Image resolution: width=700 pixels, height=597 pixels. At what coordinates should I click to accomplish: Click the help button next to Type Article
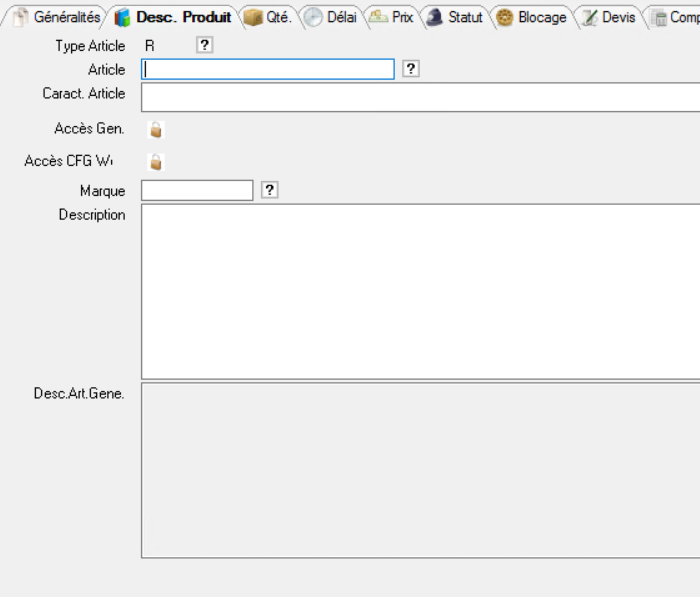pyautogui.click(x=204, y=45)
